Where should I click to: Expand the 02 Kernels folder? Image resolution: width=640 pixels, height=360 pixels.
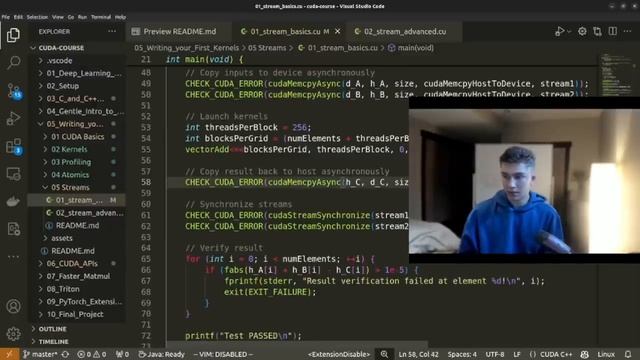point(77,149)
